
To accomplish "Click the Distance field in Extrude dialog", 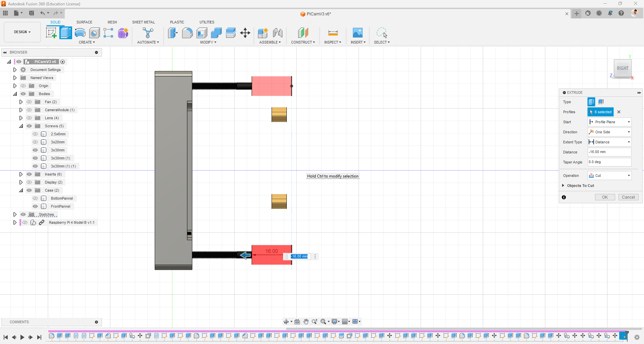I will [609, 152].
